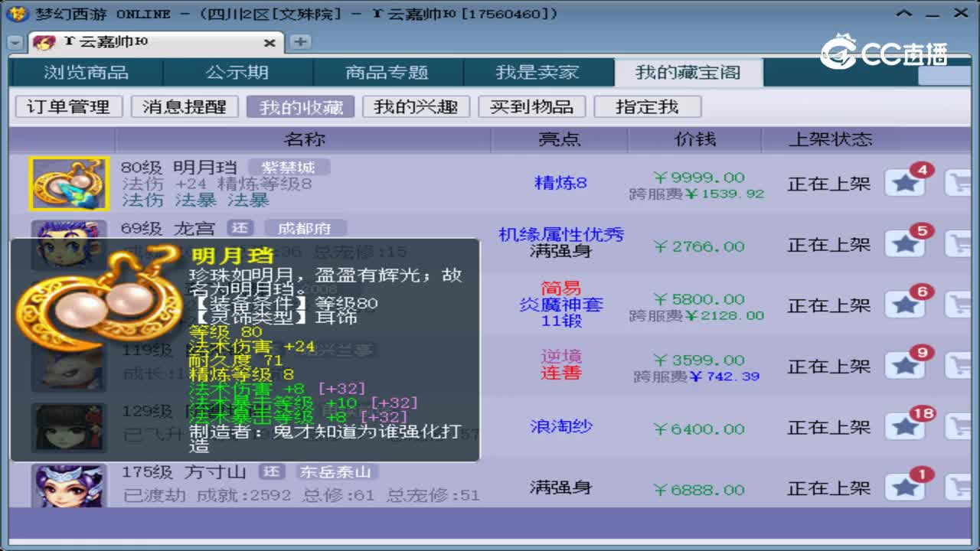Select the 我的藏宝阁 tab
The height and width of the screenshot is (551, 980).
[x=688, y=73]
